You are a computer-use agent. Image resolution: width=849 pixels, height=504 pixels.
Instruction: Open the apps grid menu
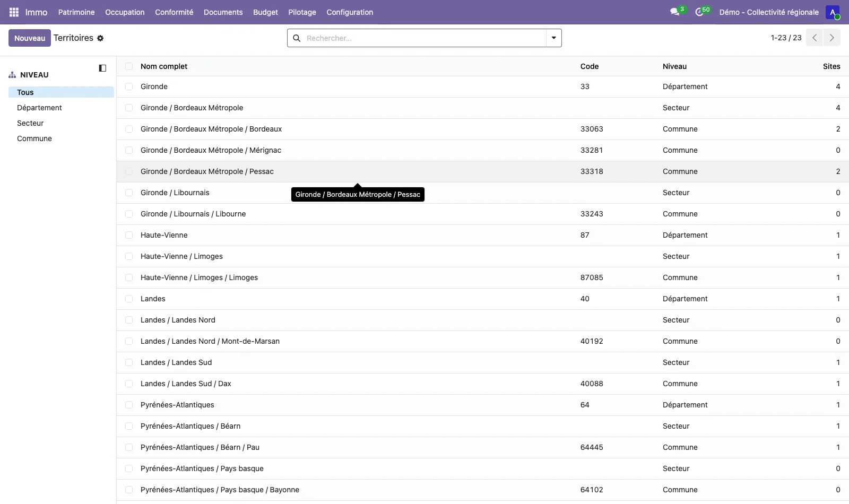[x=14, y=12]
